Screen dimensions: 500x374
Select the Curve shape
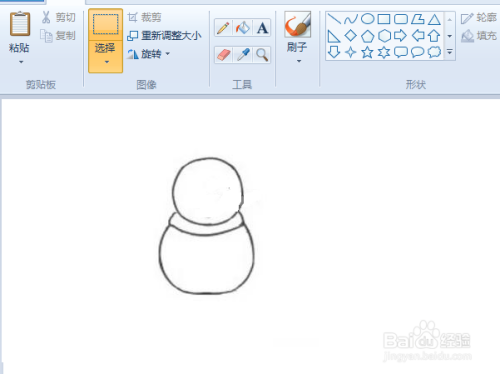351,19
